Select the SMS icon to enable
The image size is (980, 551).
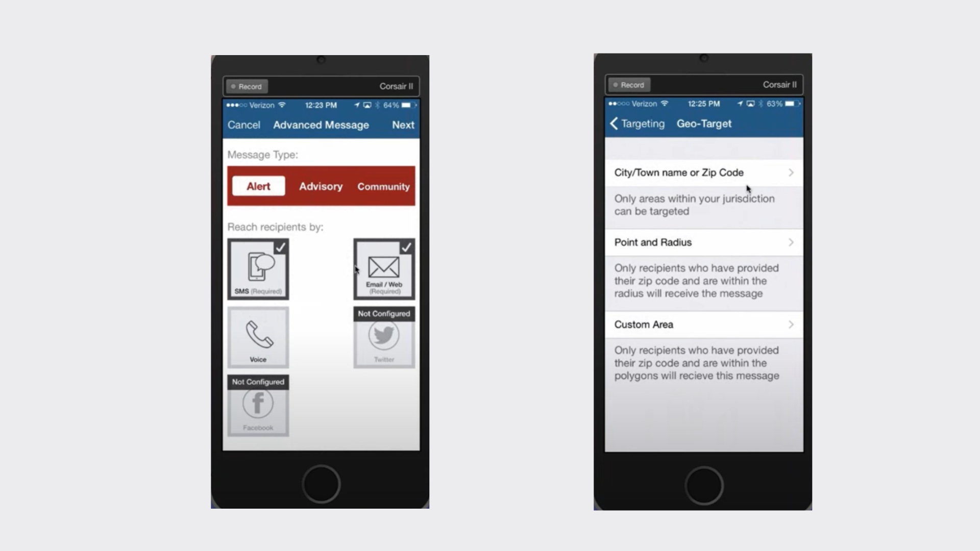(258, 268)
